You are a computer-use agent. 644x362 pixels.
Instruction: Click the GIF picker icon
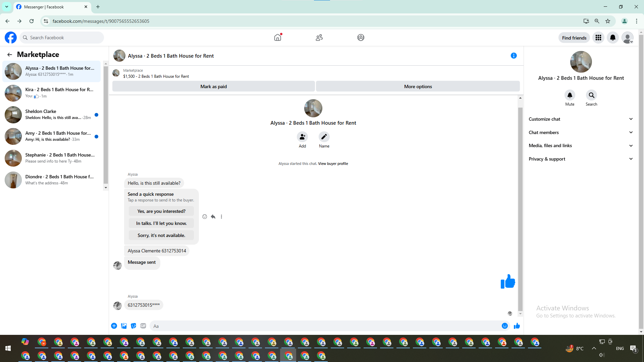point(143,326)
